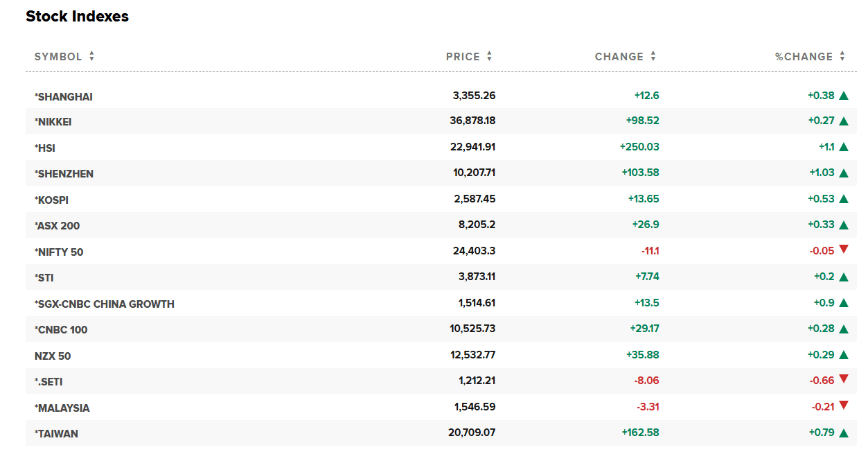This screenshot has width=868, height=452.
Task: Open the NZX 50 index link
Action: pos(53,356)
